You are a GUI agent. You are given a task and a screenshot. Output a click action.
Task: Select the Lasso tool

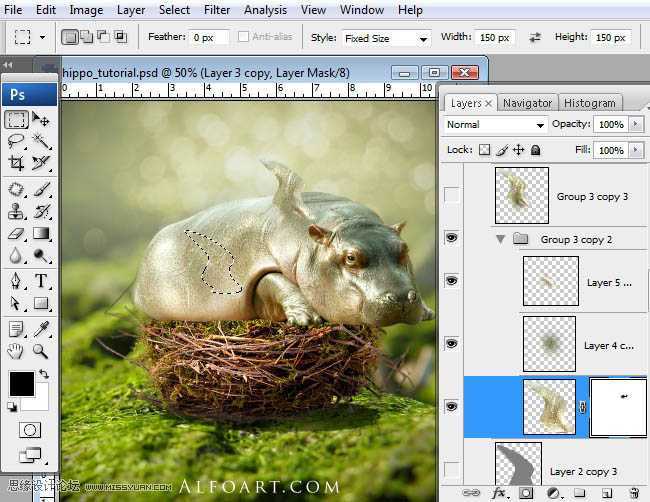point(16,142)
